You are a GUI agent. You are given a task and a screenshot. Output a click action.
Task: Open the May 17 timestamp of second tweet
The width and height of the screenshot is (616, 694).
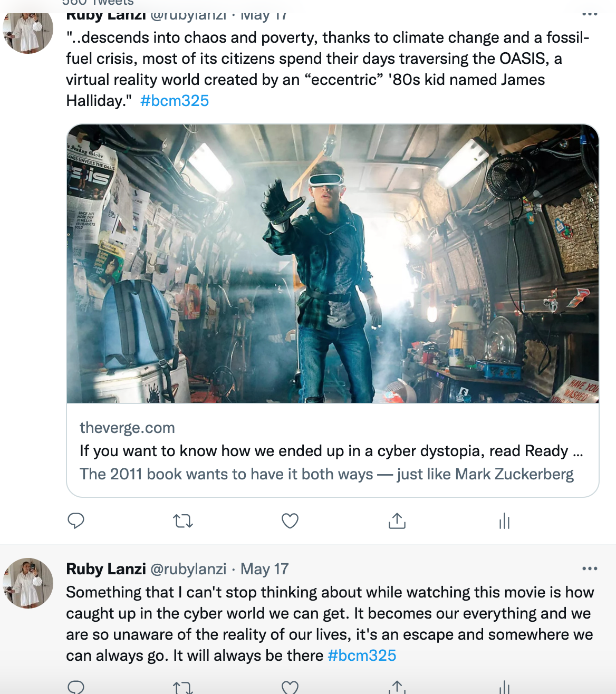(x=264, y=569)
